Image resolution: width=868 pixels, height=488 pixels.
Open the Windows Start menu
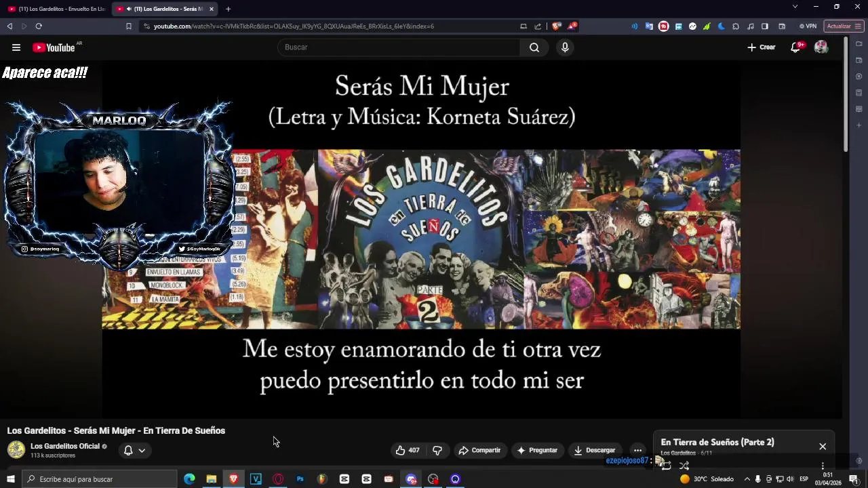tap(10, 479)
